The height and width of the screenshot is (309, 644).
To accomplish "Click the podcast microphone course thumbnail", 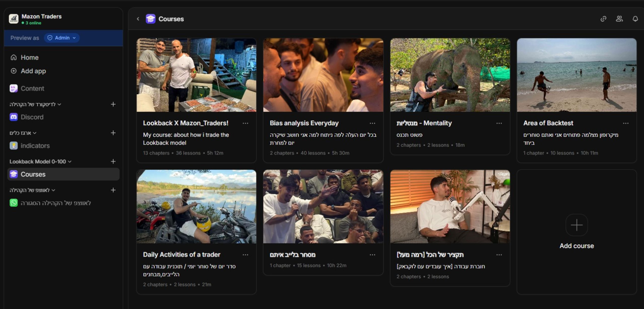I will click(450, 207).
